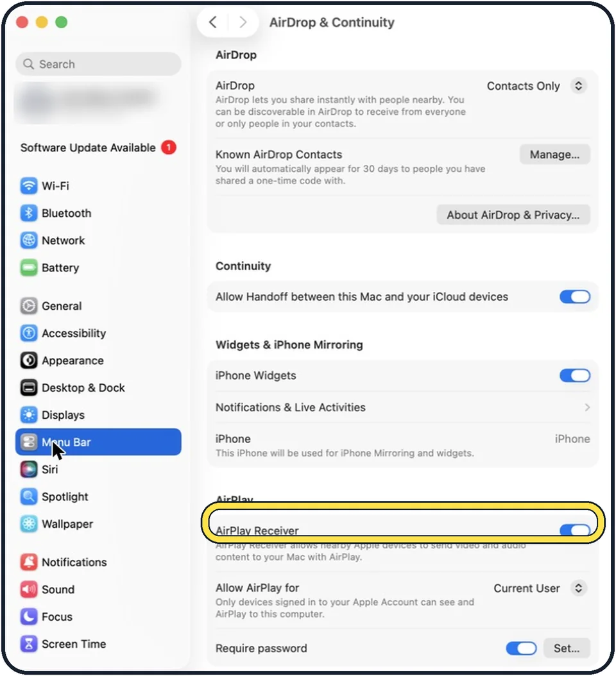Select Notifications in the sidebar
The image size is (616, 676).
pyautogui.click(x=98, y=562)
